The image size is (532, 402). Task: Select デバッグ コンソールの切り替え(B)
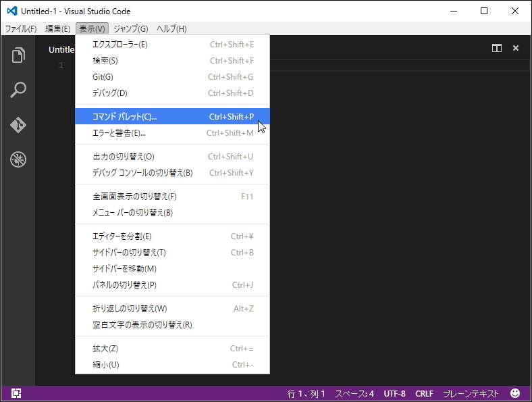[x=172, y=173]
